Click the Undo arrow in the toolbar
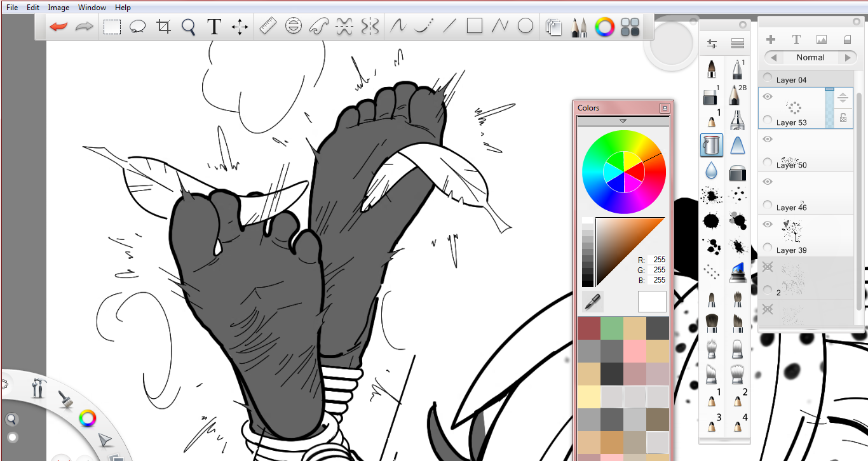This screenshot has width=868, height=461. pyautogui.click(x=58, y=27)
